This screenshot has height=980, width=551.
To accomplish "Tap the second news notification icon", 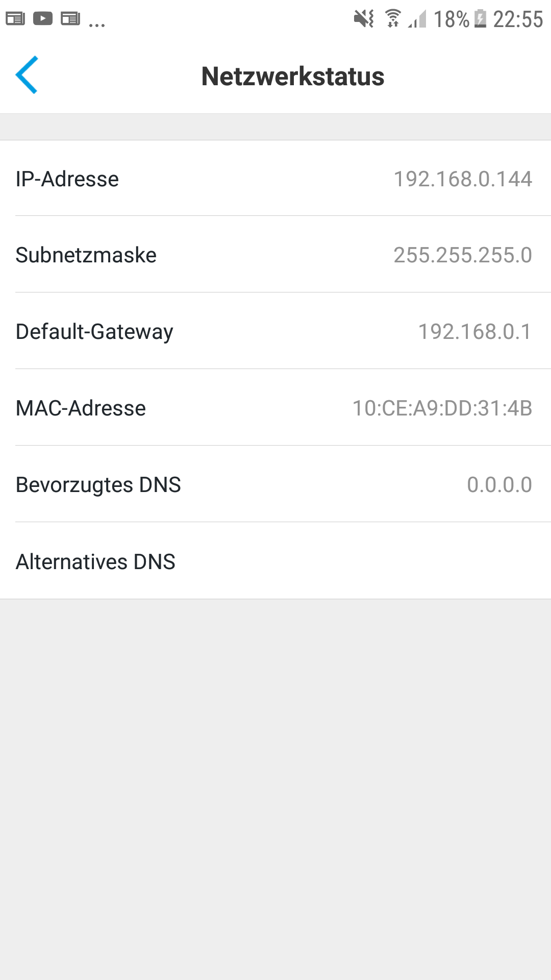I will (70, 19).
